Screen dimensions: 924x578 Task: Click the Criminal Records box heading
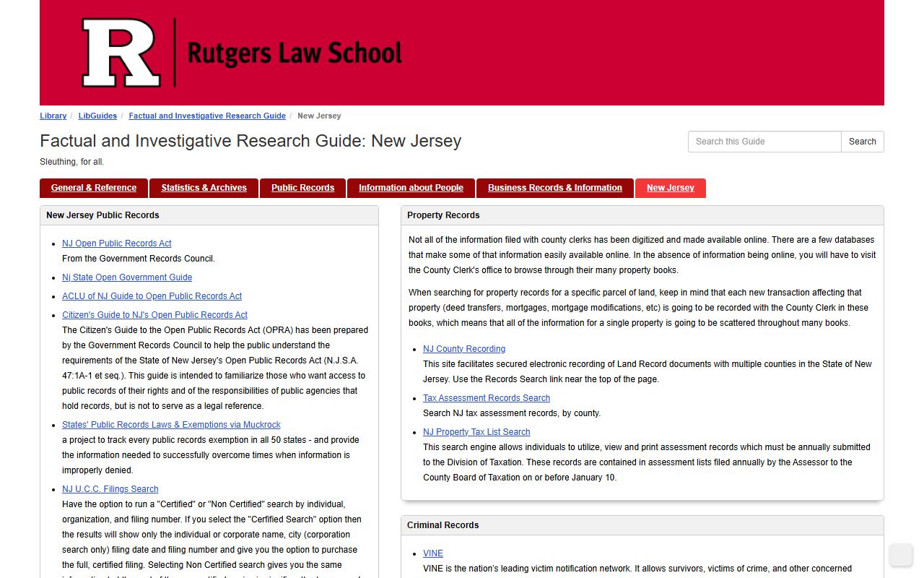[443, 525]
